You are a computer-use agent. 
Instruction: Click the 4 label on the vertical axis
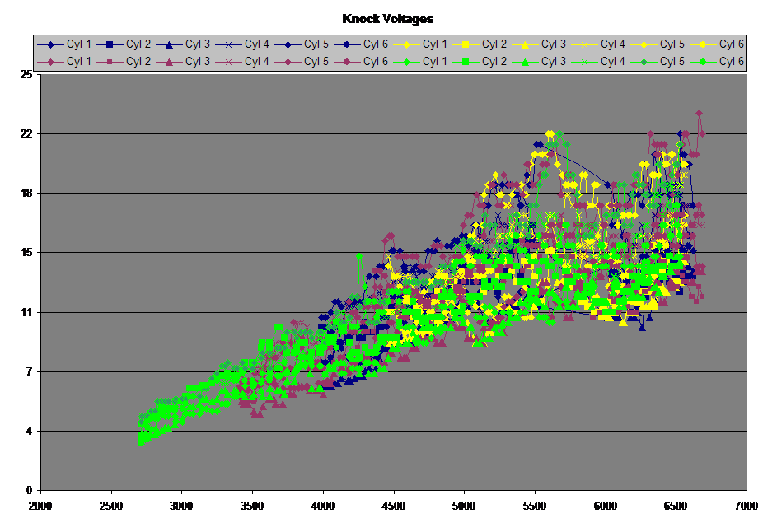point(29,431)
